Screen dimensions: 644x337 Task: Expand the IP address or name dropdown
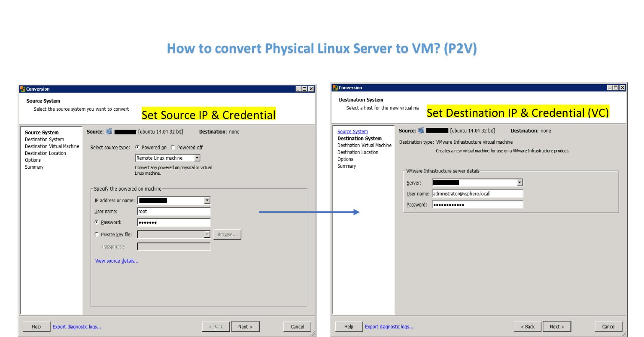coord(207,200)
